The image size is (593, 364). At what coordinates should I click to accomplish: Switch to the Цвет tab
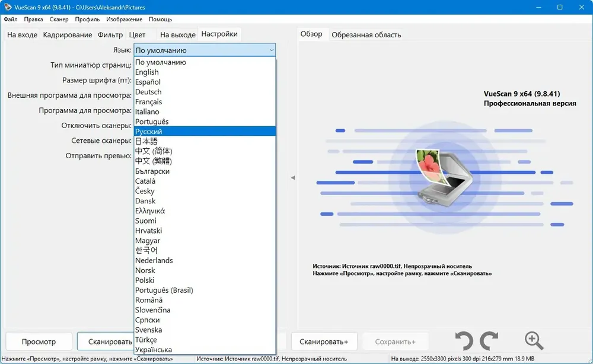138,35
